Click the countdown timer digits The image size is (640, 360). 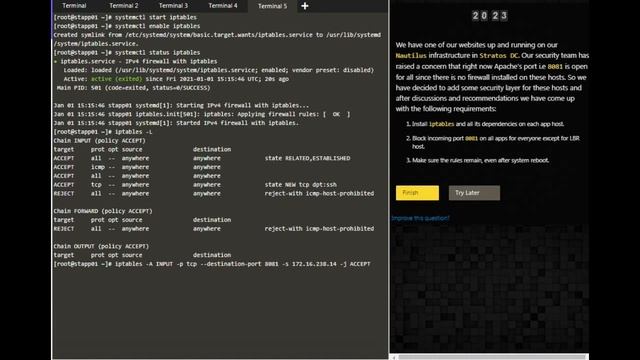489,16
